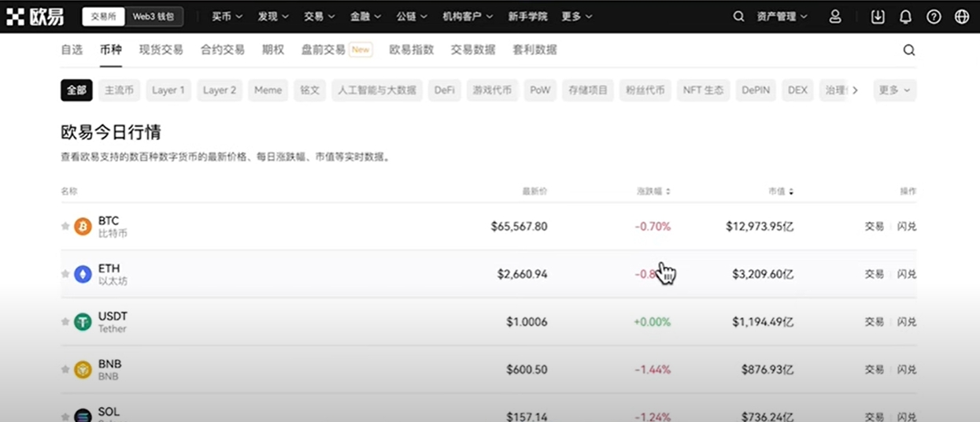Switch to the 合约交易 tab
This screenshot has width=980, height=422.
coord(223,50)
